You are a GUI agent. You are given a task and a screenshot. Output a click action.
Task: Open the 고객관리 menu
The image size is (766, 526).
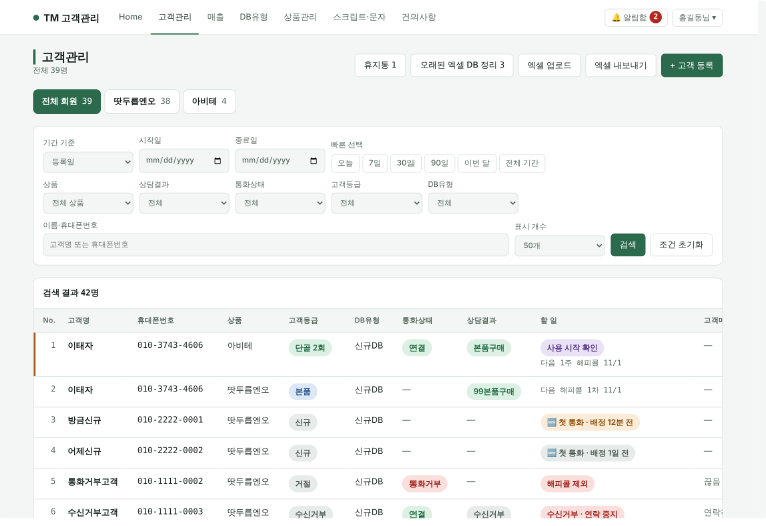[x=175, y=17]
